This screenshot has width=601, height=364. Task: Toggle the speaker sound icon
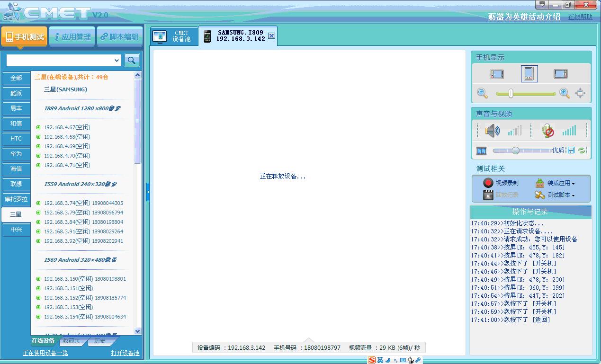point(493,130)
